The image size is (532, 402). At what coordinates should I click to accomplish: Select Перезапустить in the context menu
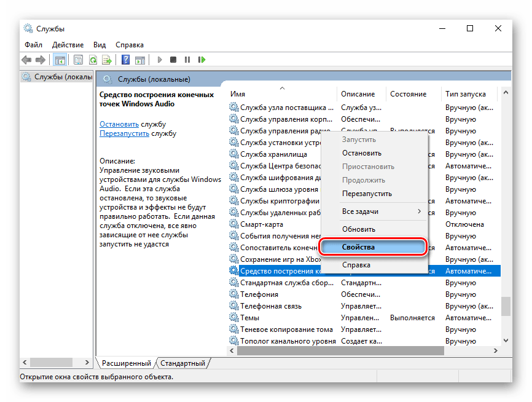coord(367,194)
